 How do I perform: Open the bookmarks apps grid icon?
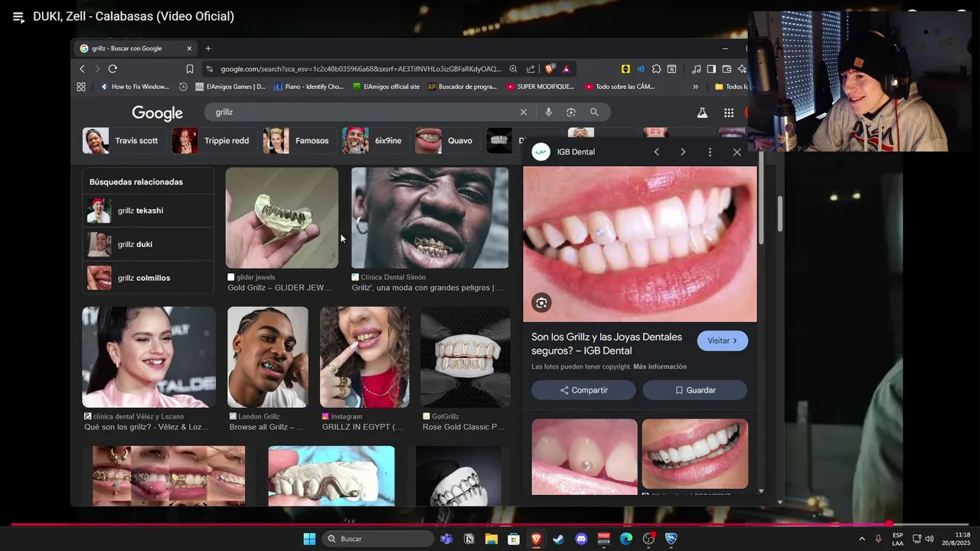tap(81, 86)
